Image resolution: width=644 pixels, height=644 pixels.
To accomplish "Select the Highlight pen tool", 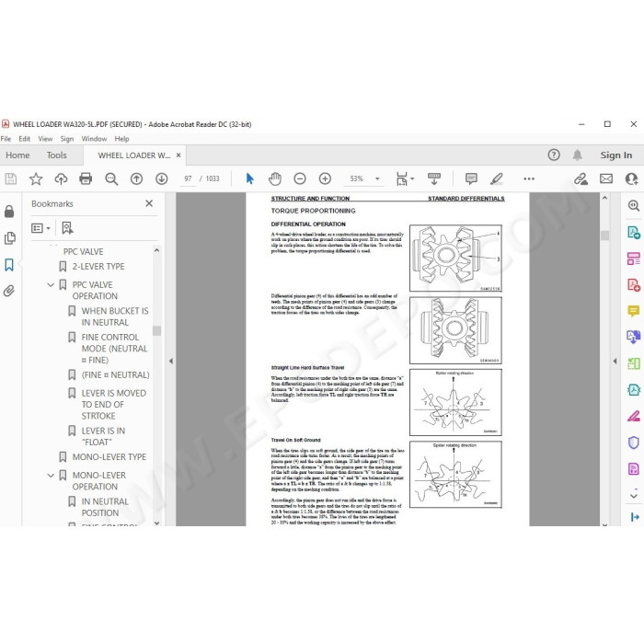I will (x=497, y=178).
